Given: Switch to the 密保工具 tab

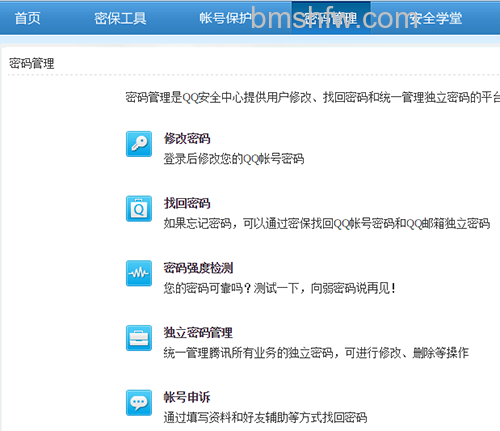Looking at the screenshot, I should 120,18.
